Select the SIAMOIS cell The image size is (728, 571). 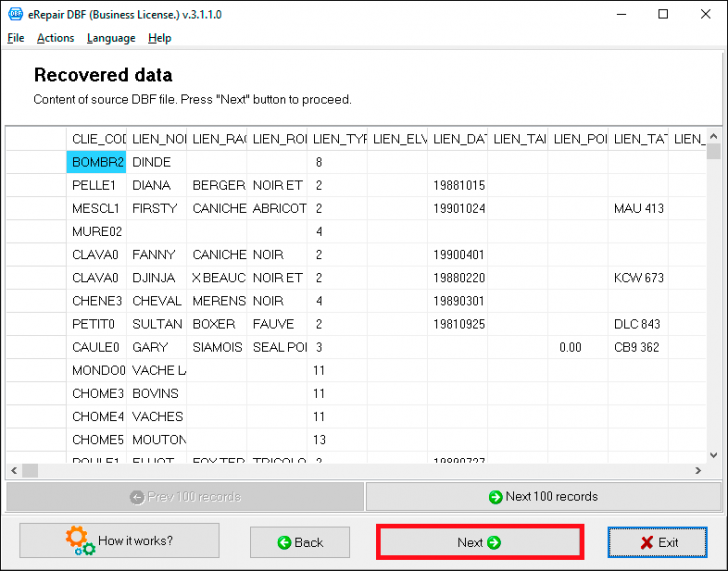(217, 347)
